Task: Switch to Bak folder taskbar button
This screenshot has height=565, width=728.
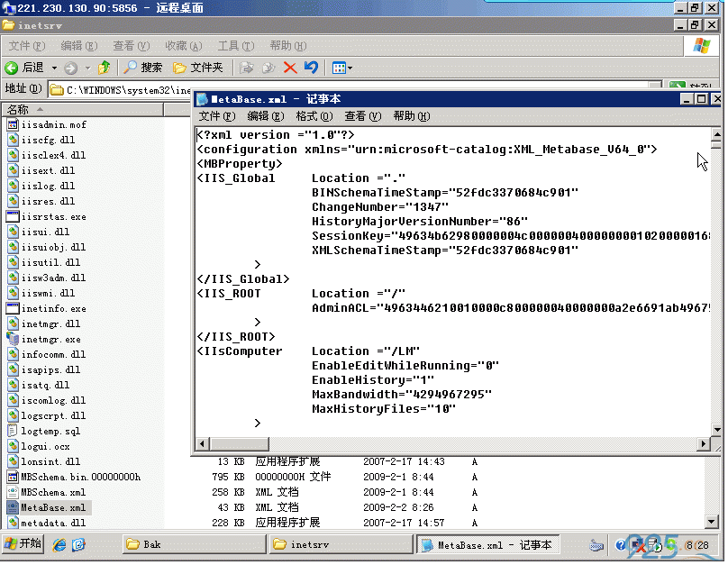Action: tap(194, 544)
